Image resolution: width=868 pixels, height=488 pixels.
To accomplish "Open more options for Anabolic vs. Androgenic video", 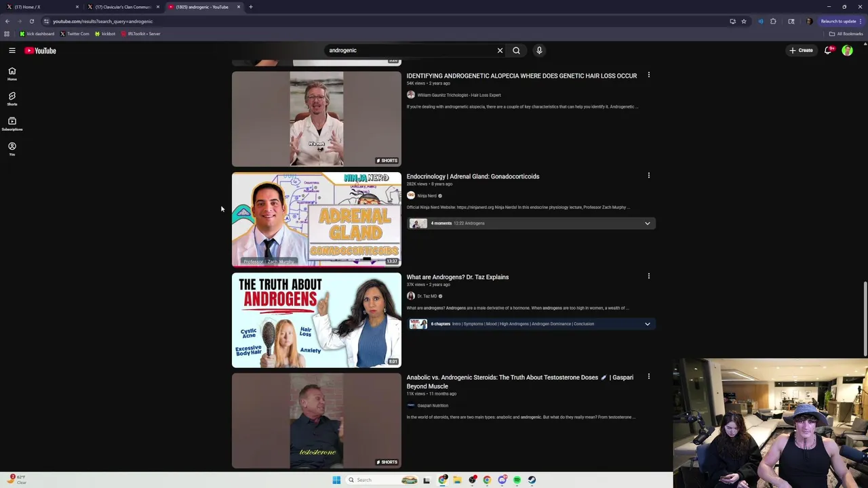I will point(648,376).
